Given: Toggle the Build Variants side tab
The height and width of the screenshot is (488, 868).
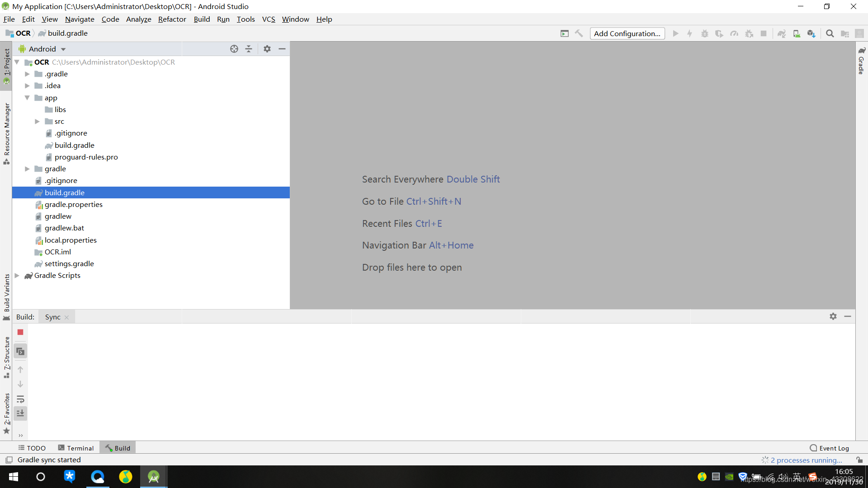Looking at the screenshot, I should tap(6, 297).
